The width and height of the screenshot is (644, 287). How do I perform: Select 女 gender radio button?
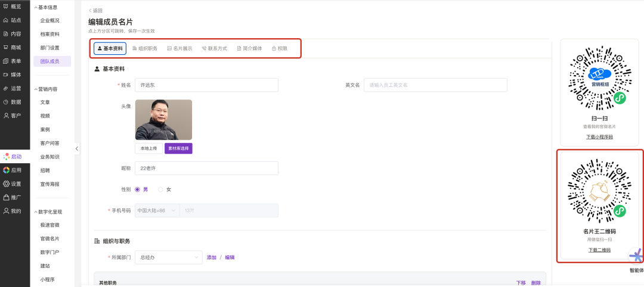[160, 189]
